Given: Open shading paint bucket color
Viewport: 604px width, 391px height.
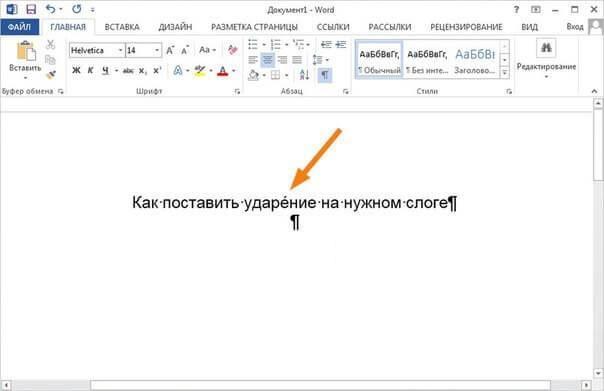Looking at the screenshot, I should click(253, 75).
